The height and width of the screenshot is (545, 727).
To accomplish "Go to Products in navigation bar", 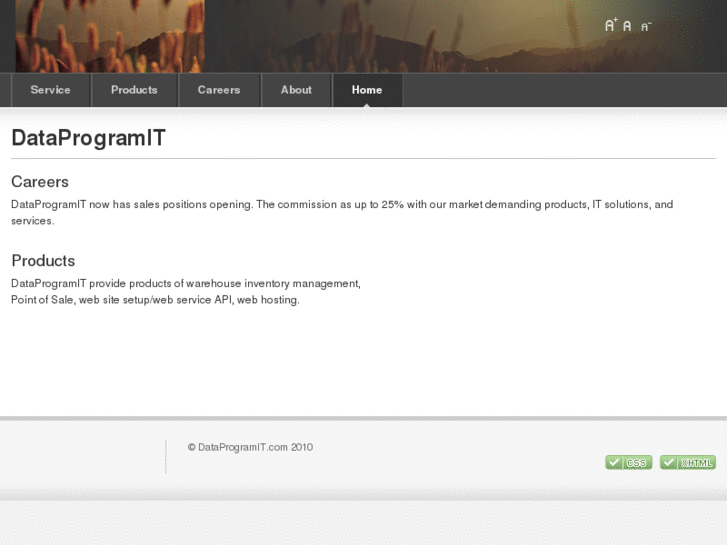I will [x=134, y=90].
